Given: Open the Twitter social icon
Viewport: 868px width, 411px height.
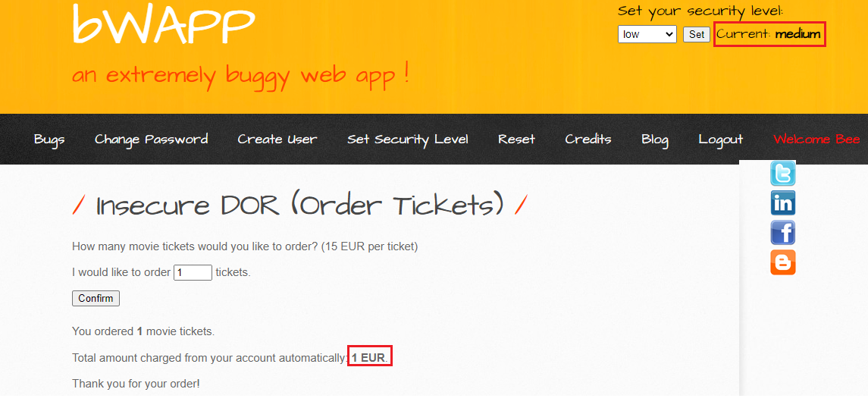Looking at the screenshot, I should [783, 174].
